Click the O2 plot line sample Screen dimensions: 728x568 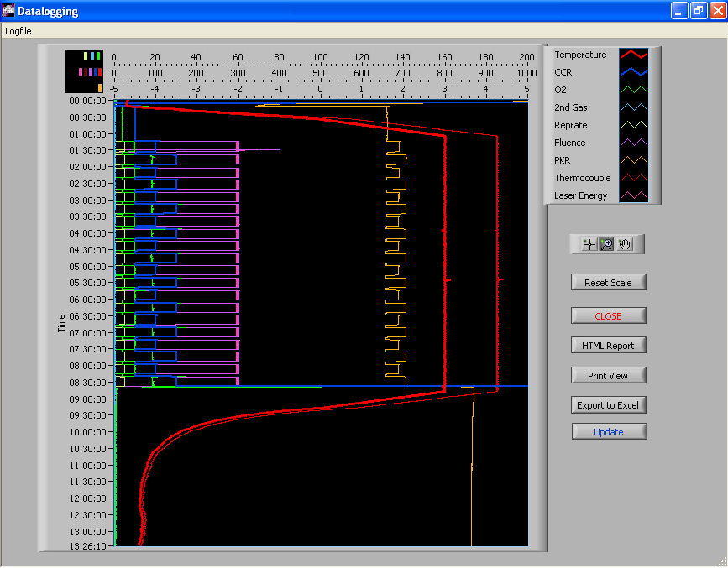[x=634, y=90]
